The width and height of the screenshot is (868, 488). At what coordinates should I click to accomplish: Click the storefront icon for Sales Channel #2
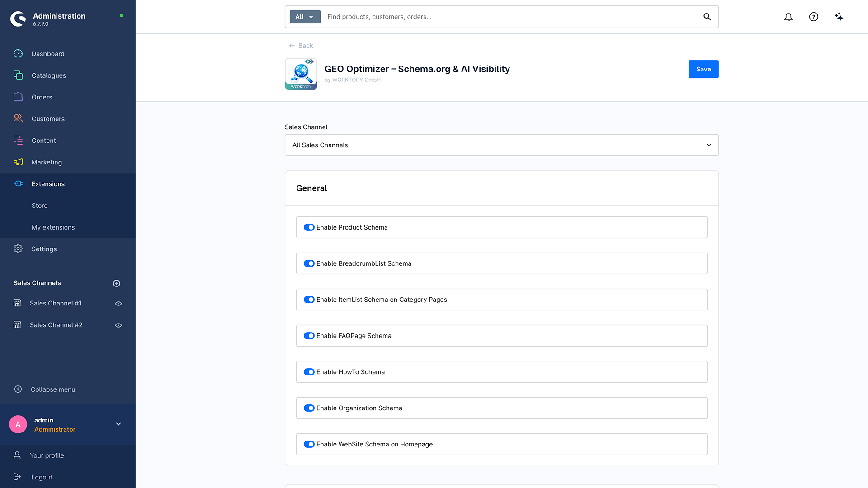coord(17,325)
